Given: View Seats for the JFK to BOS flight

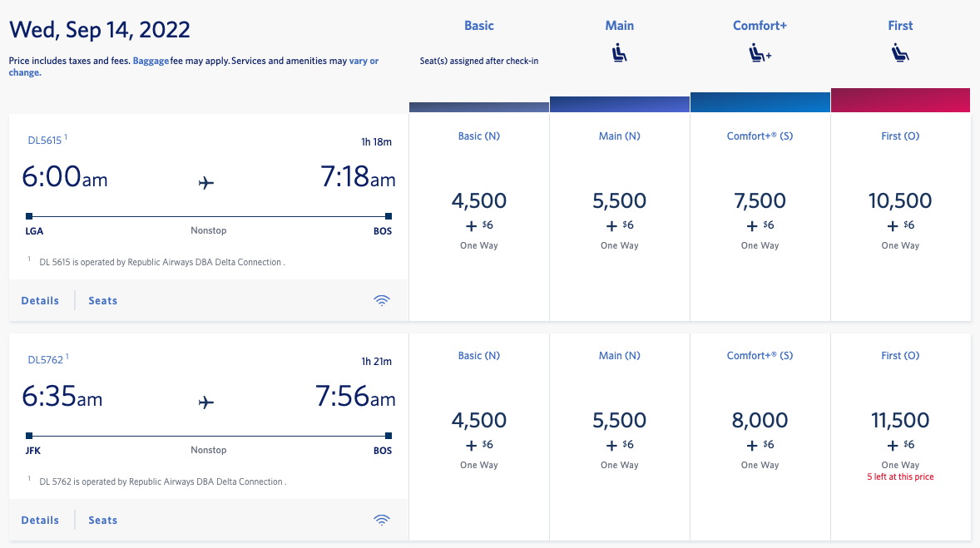Looking at the screenshot, I should pyautogui.click(x=103, y=521).
